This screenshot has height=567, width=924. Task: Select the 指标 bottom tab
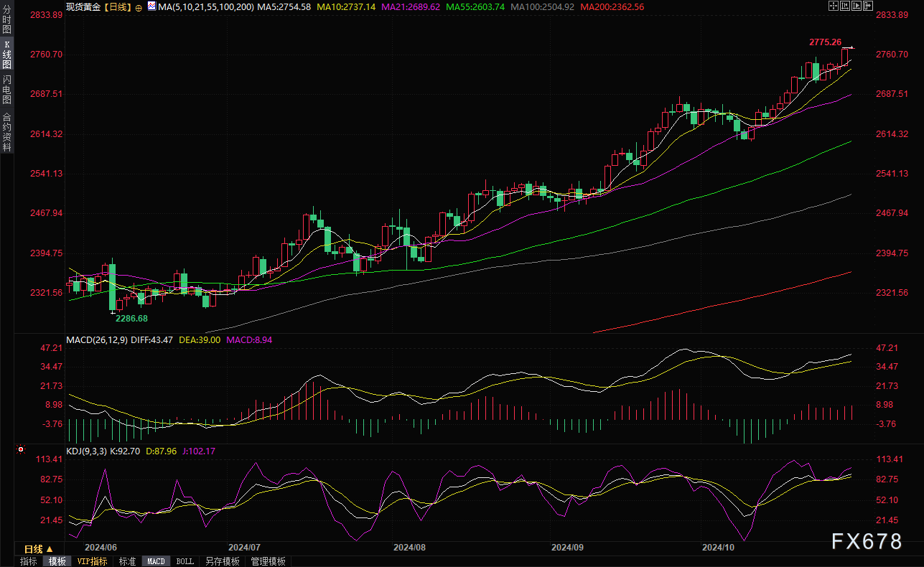[28, 561]
